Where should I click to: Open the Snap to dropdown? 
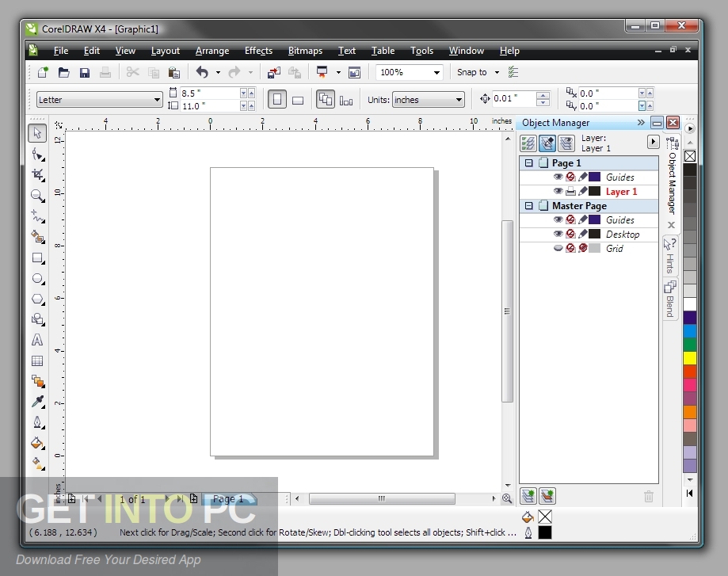497,72
